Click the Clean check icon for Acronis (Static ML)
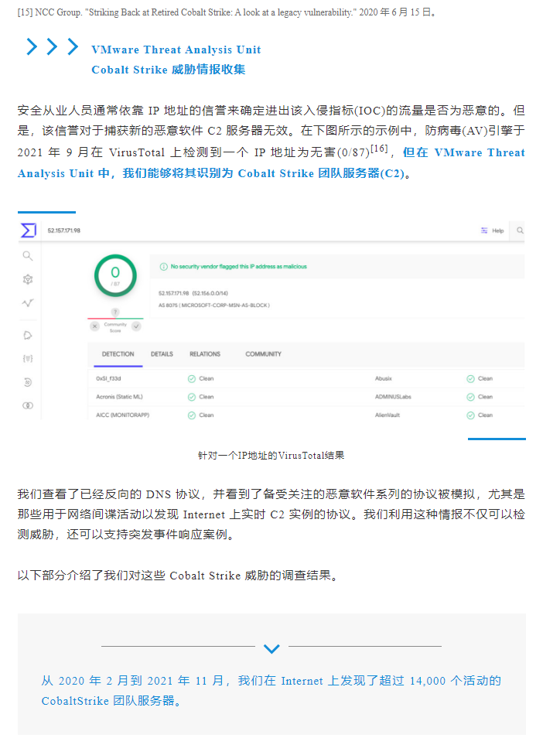The height and width of the screenshot is (745, 560). tap(191, 397)
